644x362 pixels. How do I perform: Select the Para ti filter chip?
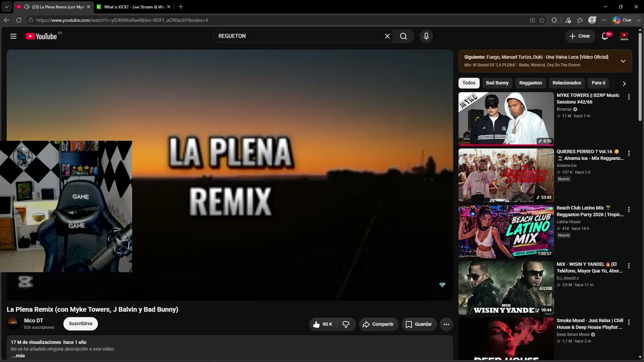point(599,83)
